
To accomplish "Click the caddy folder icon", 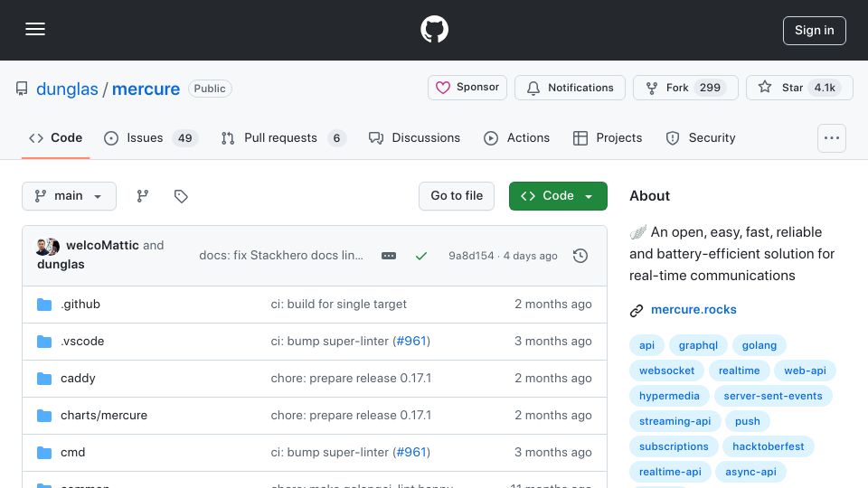I will pyautogui.click(x=44, y=379).
